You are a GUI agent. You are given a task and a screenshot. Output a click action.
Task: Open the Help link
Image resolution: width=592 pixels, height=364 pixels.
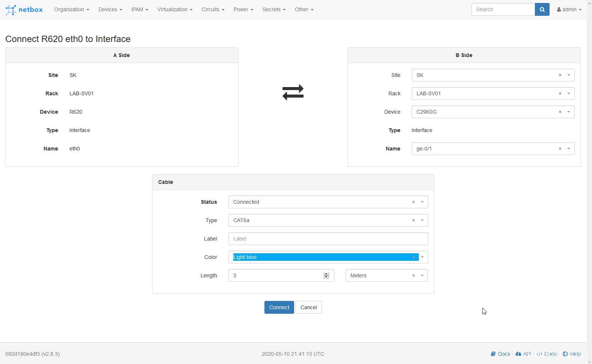[x=575, y=354]
